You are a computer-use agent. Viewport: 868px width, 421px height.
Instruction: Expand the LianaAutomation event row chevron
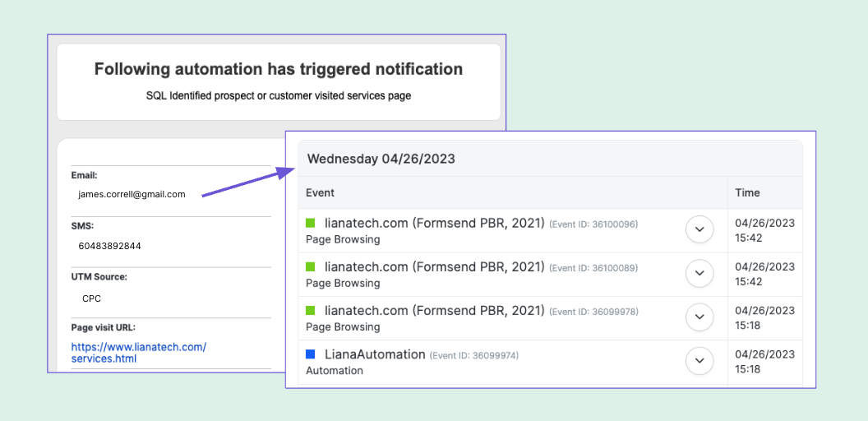[699, 361]
